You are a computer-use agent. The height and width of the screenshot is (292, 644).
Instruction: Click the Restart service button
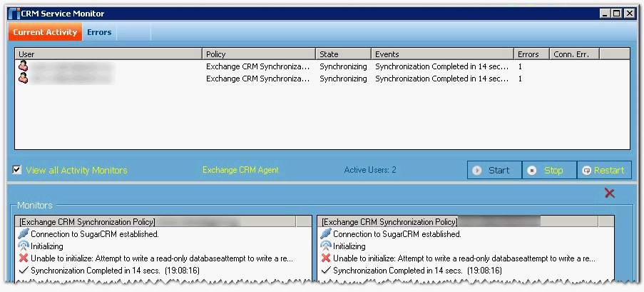[x=603, y=170]
